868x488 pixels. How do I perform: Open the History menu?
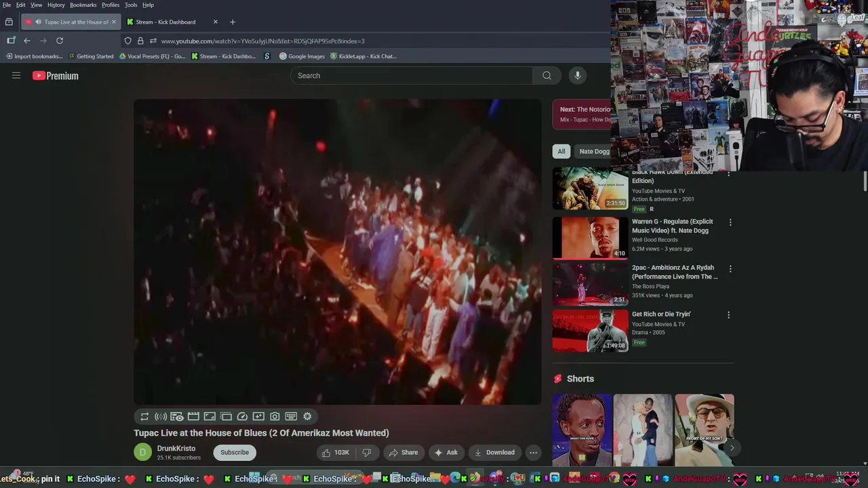pos(56,5)
